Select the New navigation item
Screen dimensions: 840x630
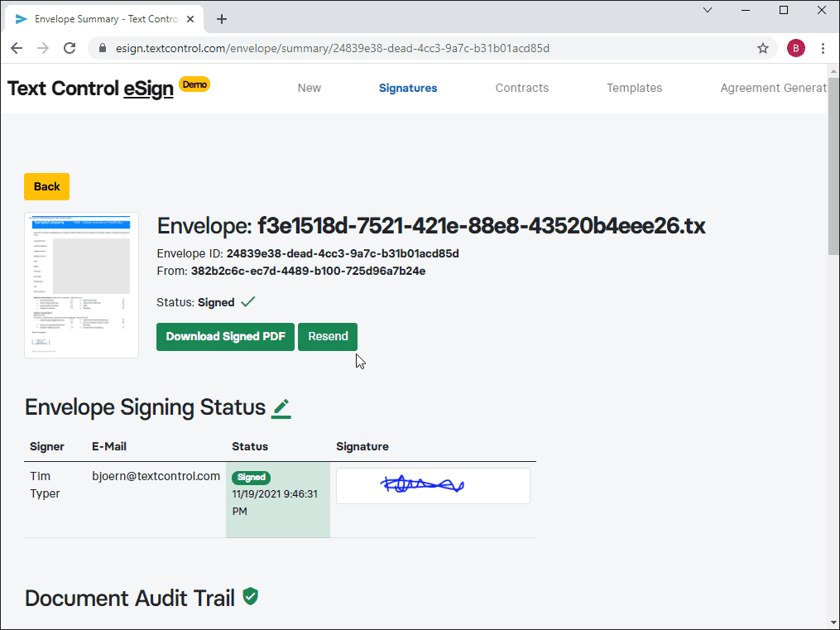coord(310,88)
